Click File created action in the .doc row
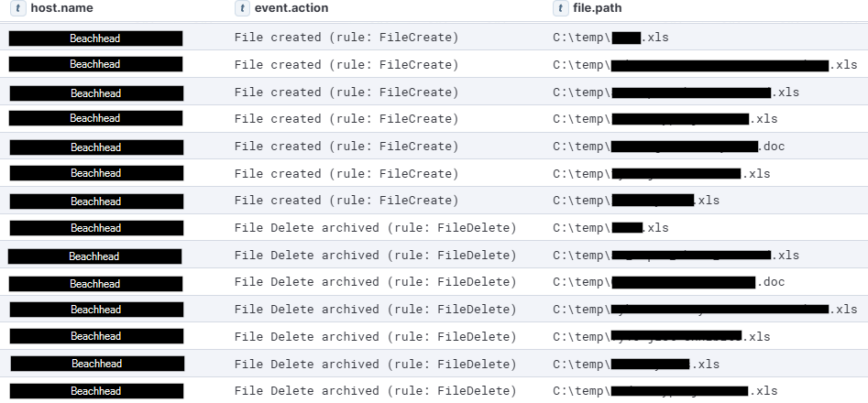The height and width of the screenshot is (403, 868). (346, 147)
